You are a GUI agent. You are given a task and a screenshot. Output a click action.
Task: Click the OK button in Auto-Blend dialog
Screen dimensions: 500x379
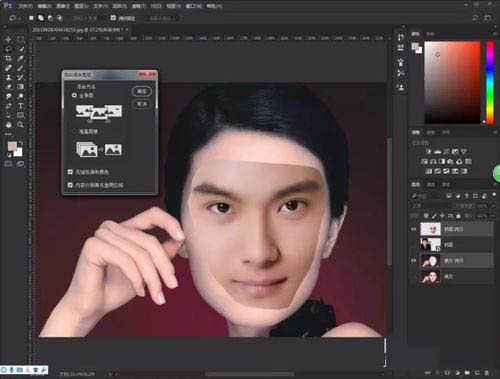(142, 91)
